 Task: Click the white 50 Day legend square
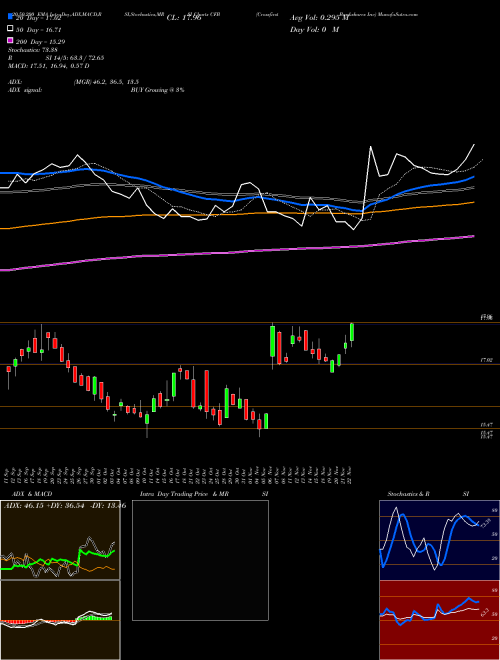pyautogui.click(x=10, y=29)
